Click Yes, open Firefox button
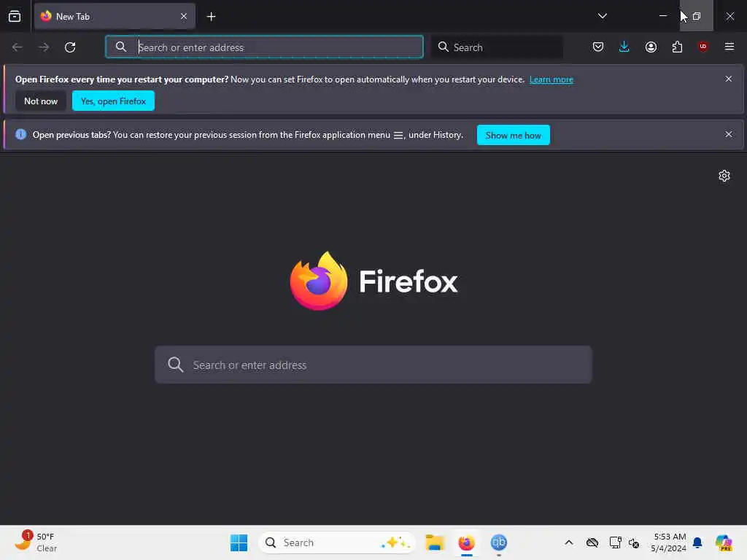 [113, 101]
